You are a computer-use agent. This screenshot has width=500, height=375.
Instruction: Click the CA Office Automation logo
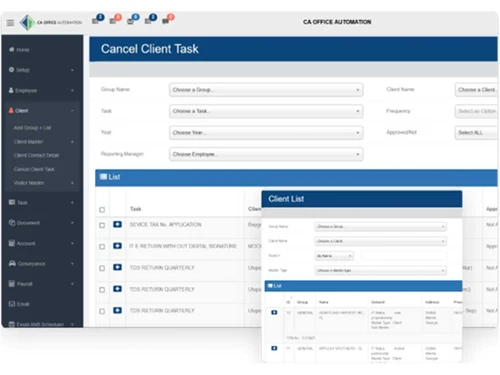coord(50,22)
